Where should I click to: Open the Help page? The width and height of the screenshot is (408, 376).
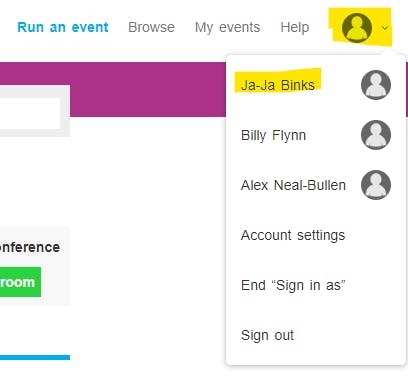click(295, 28)
